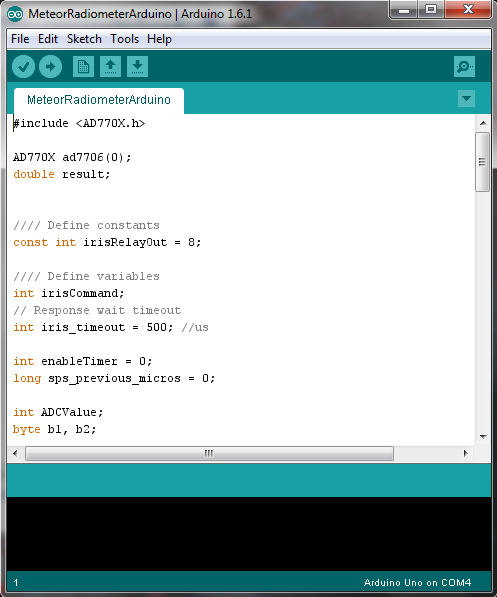Click the comment '//// Define constants'

pos(86,225)
